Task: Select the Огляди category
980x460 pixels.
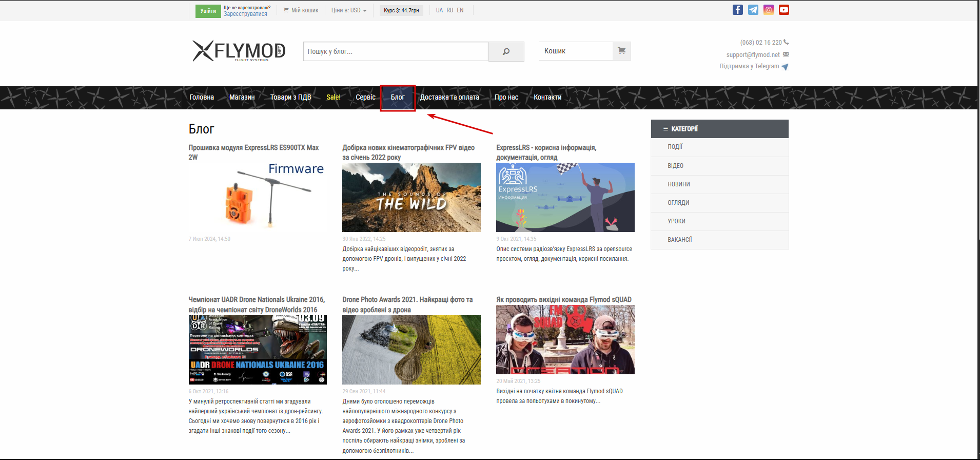Action: tap(720, 203)
